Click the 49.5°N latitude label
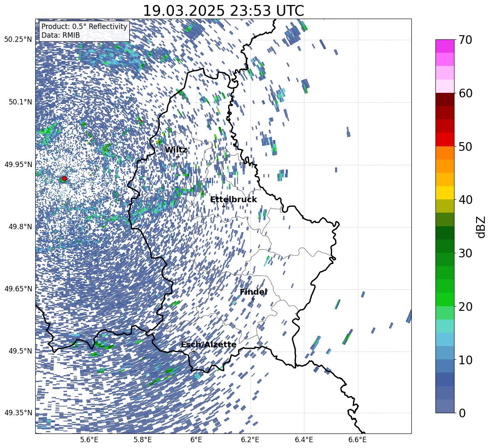Image resolution: width=491 pixels, height=448 pixels. tap(20, 351)
